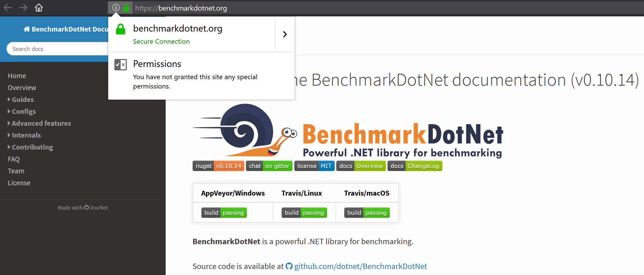The width and height of the screenshot is (644, 275).
Task: Click the nuget v0.10.14 version badge
Action: click(218, 166)
